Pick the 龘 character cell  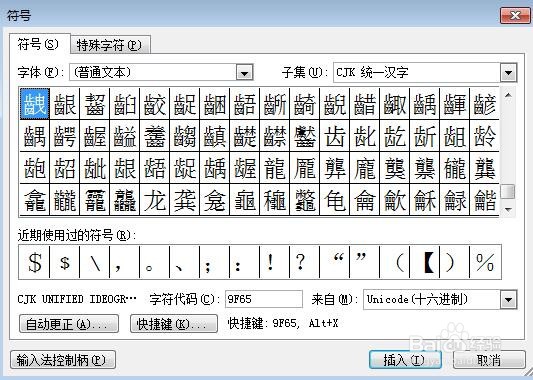125,200
